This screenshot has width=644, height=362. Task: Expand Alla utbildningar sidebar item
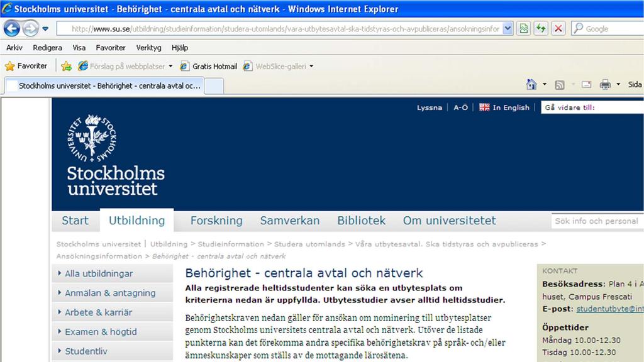(112, 273)
